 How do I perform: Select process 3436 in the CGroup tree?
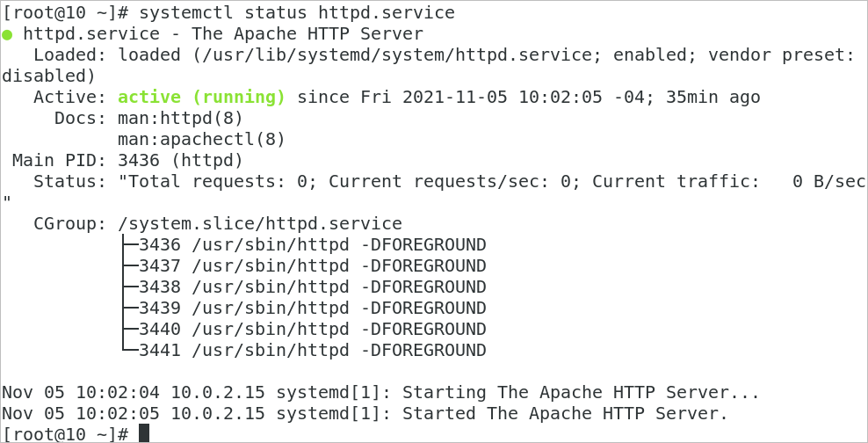click(x=312, y=245)
